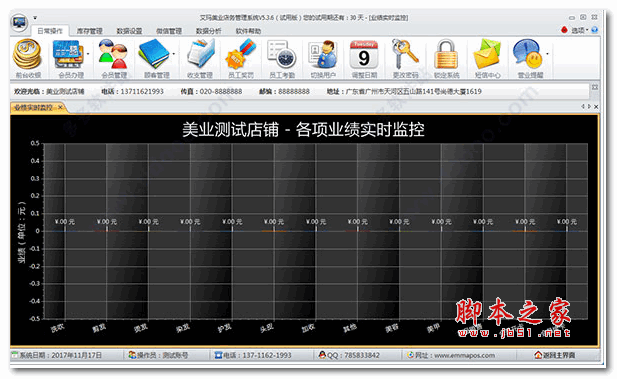Open the membership card handling icon

click(68, 54)
